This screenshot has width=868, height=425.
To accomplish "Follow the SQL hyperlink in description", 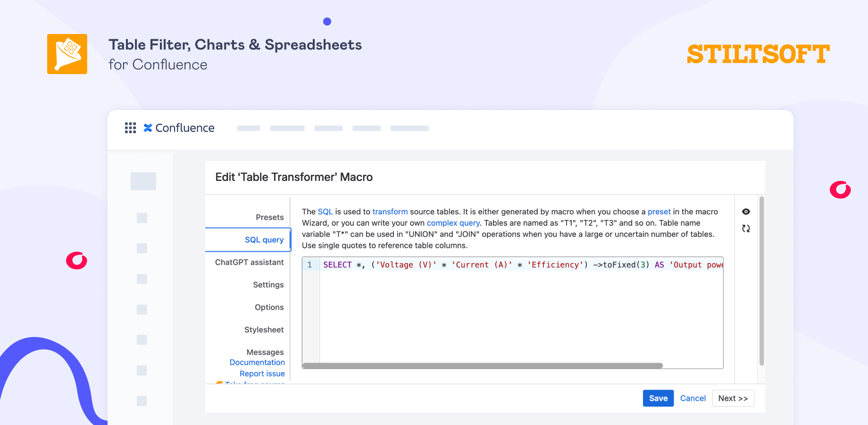I will pos(325,212).
